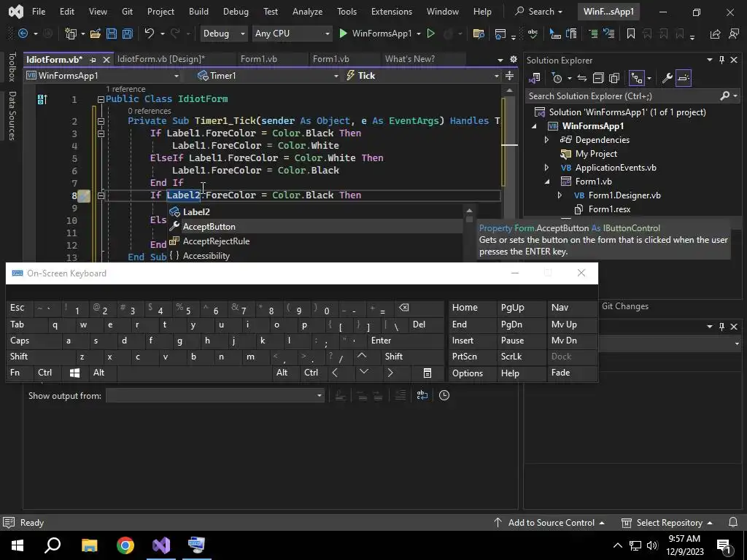The height and width of the screenshot is (560, 747).
Task: Open the Analyze menu
Action: pos(307,12)
